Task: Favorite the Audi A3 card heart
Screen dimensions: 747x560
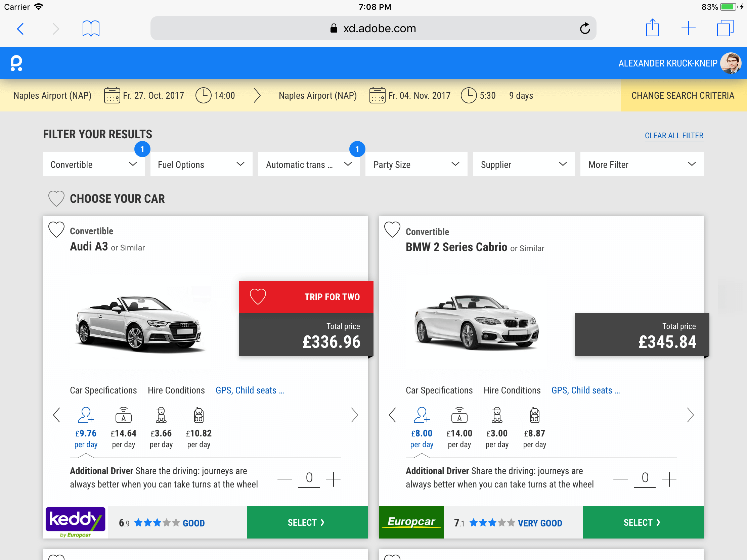Action: 56,230
